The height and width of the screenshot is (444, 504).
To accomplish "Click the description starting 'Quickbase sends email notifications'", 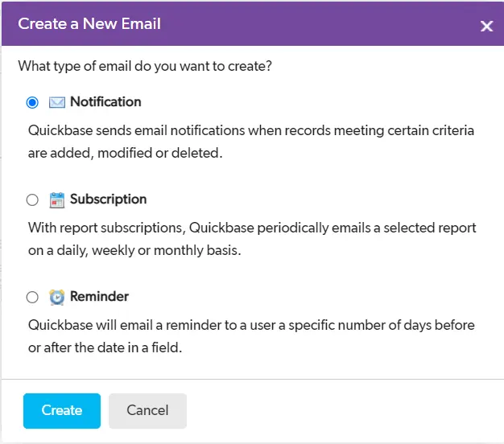I will [251, 142].
